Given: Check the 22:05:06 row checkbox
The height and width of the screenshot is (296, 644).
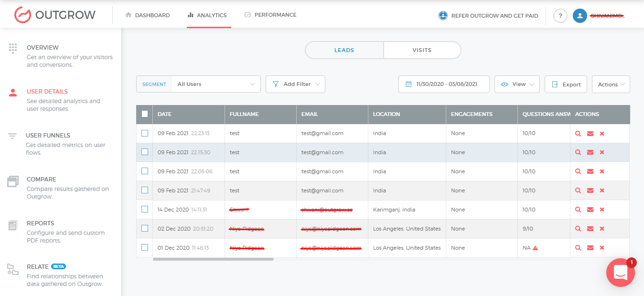Looking at the screenshot, I should pyautogui.click(x=145, y=171).
